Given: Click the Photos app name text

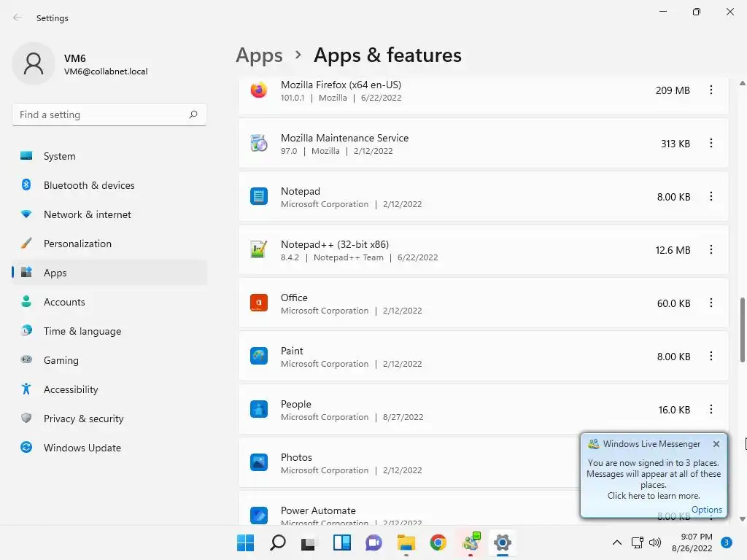Looking at the screenshot, I should [x=296, y=457].
